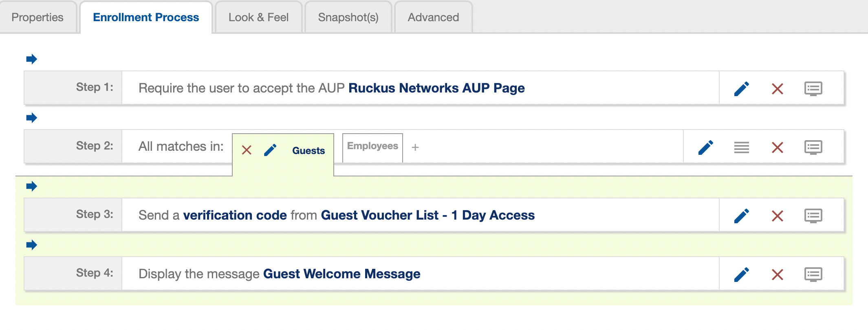Image resolution: width=868 pixels, height=330 pixels.
Task: Open the notes icon for Step 4
Action: pyautogui.click(x=813, y=274)
